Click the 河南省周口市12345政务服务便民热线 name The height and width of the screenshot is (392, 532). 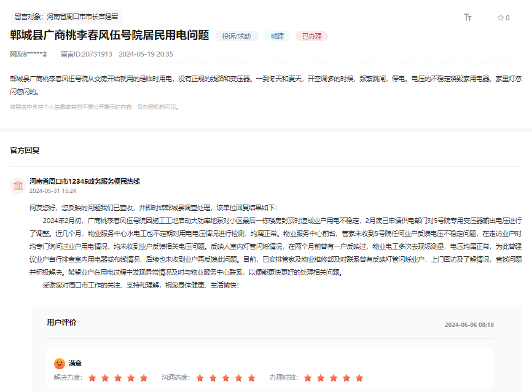[85, 182]
